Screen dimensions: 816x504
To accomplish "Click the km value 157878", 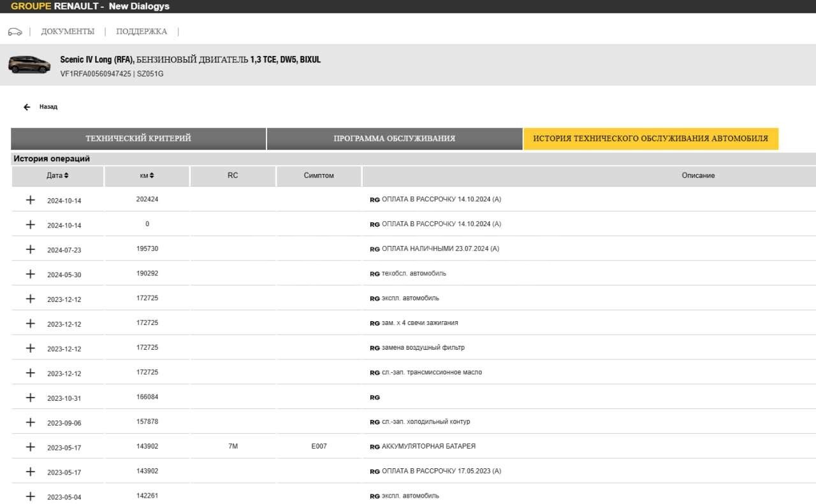I will (x=147, y=422).
